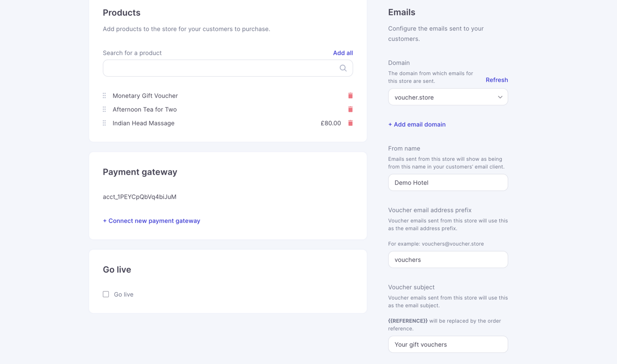Select the Indian Head Massage product row

tap(144, 123)
